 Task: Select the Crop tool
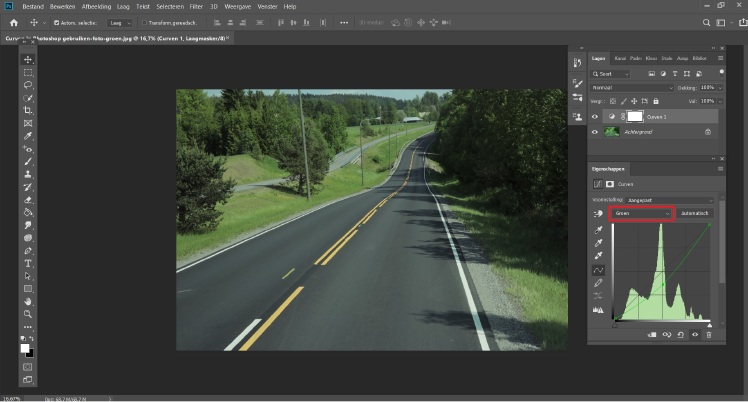[28, 111]
